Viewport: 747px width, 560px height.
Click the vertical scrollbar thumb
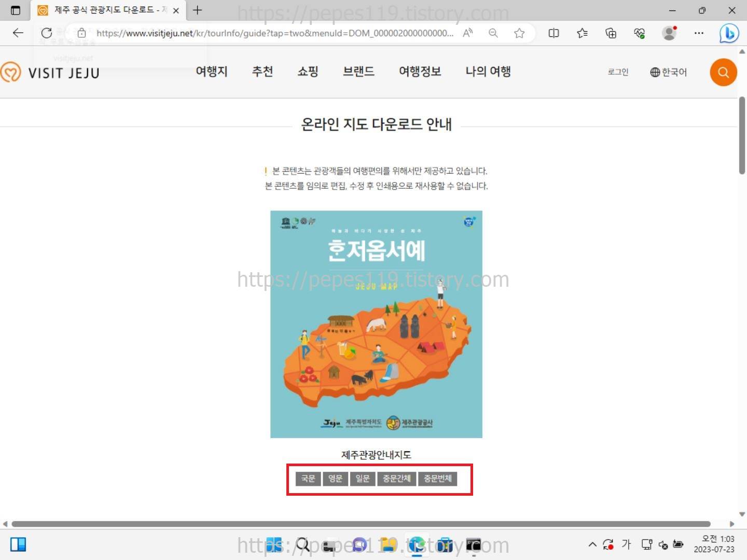742,135
